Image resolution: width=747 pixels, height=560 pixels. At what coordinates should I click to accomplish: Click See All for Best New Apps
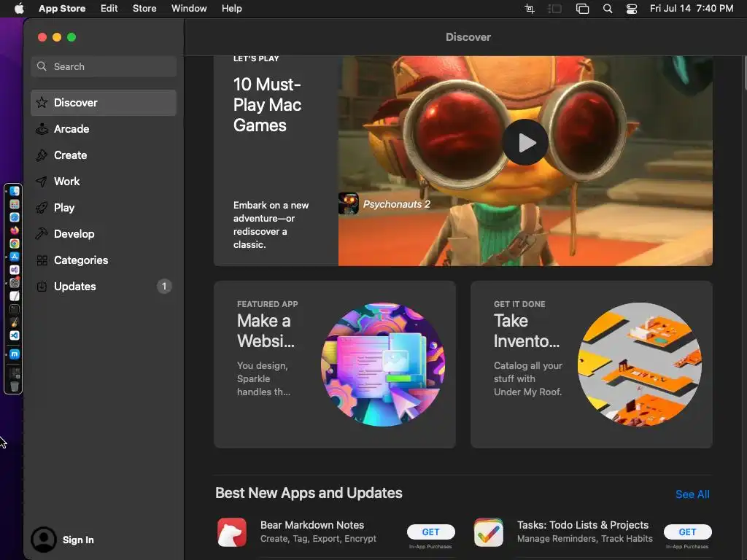(692, 494)
